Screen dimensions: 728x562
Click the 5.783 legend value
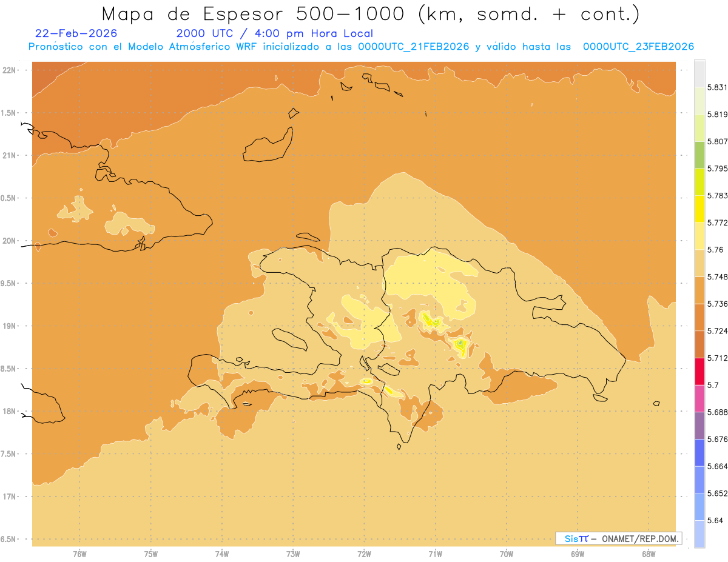point(717,196)
